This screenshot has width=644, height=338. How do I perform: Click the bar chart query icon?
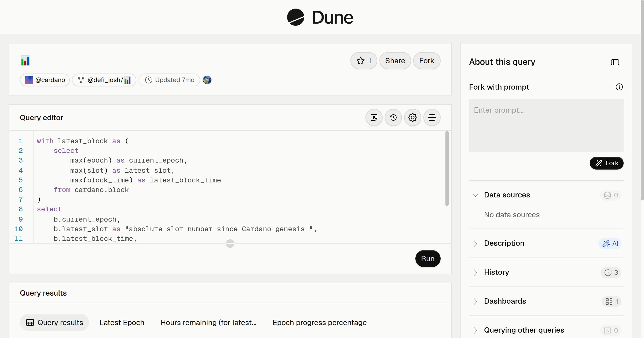click(25, 61)
